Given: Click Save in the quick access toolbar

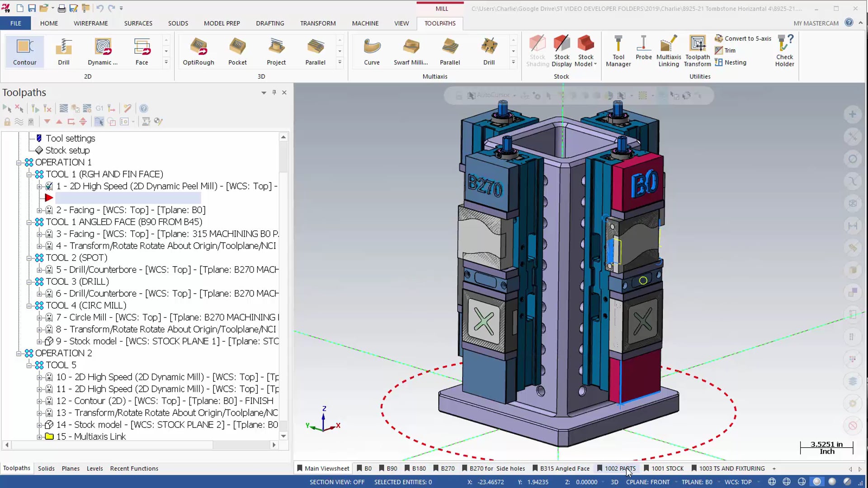Looking at the screenshot, I should point(32,8).
